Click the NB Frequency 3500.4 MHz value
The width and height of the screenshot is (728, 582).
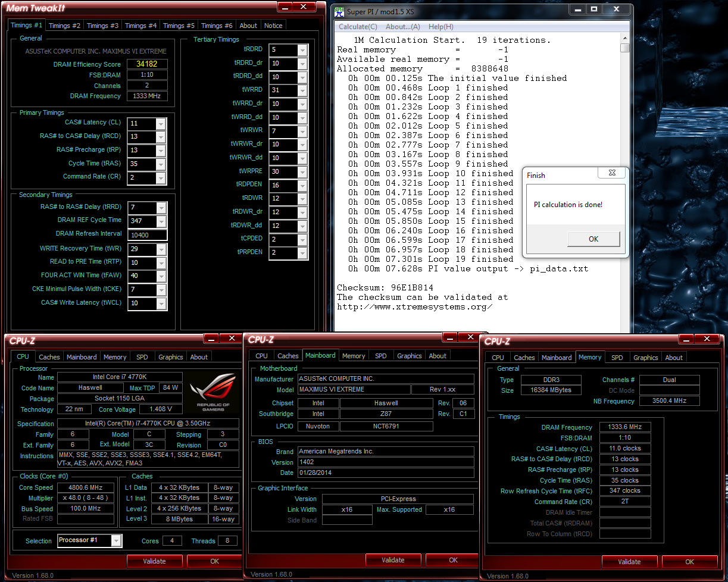[669, 401]
